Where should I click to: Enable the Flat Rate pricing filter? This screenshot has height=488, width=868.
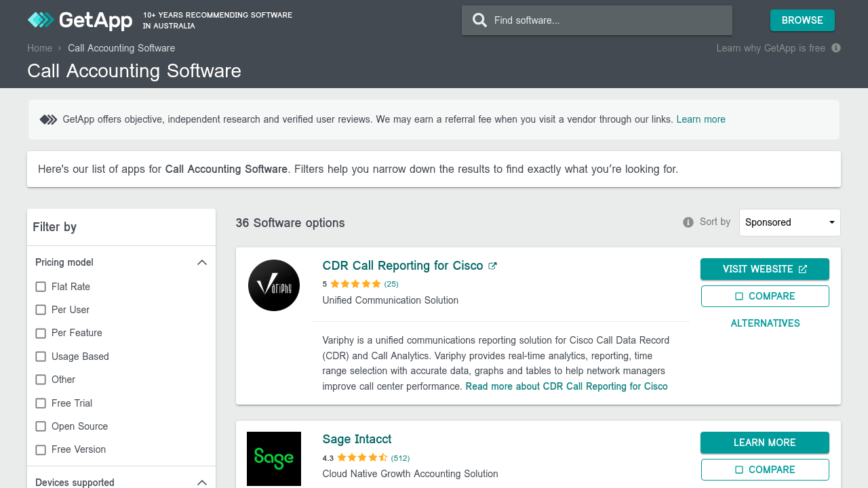(41, 287)
